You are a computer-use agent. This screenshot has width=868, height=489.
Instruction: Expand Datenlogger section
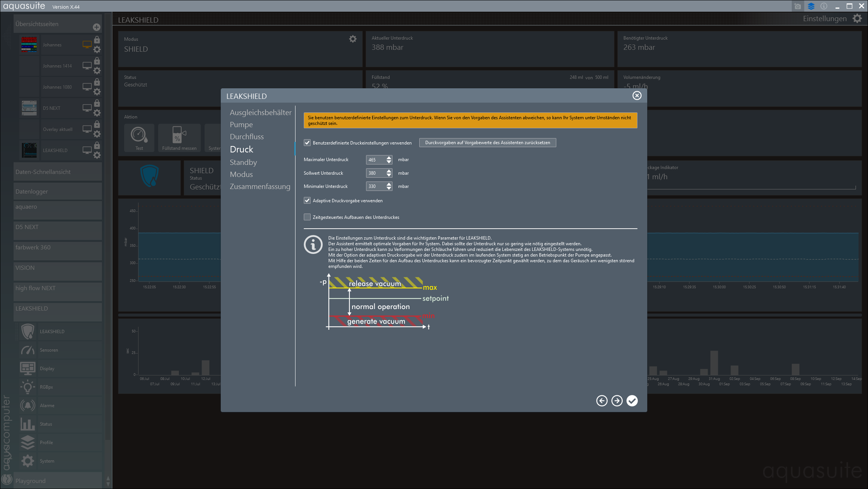click(x=58, y=191)
